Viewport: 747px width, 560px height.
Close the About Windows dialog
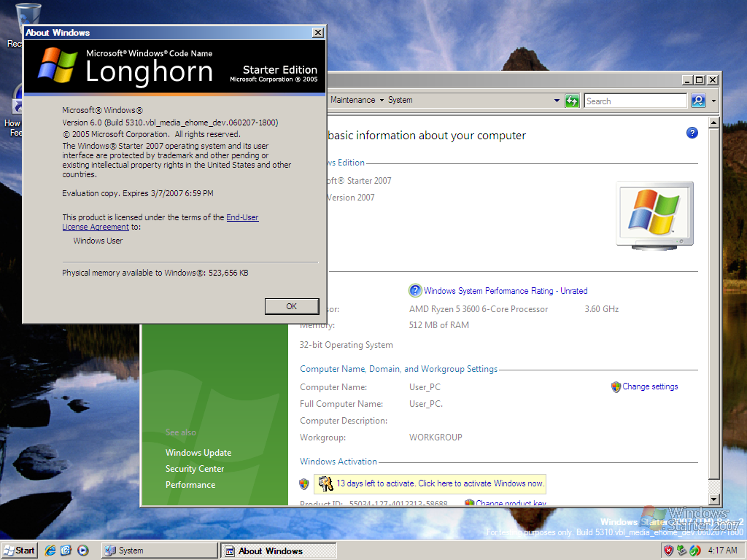pyautogui.click(x=318, y=32)
